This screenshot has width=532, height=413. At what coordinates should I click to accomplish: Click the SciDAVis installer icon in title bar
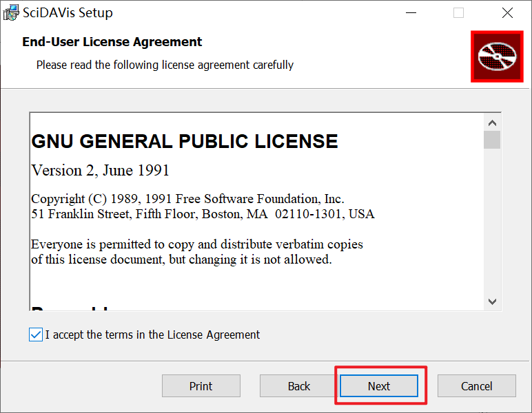pos(11,12)
